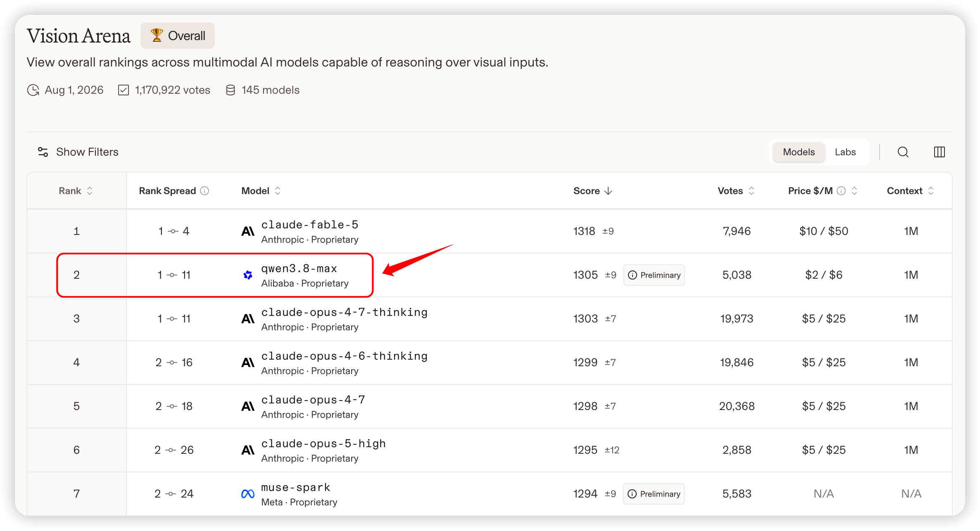Click the info icon in qwen3.8-max Preliminary badge
980x531 pixels.
click(633, 275)
